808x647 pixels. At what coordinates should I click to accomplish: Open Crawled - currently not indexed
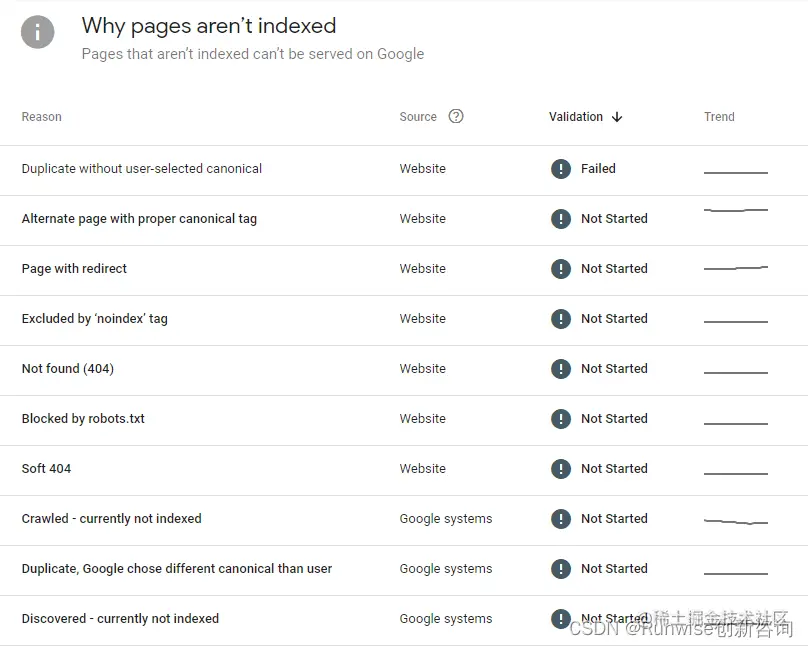(111, 518)
